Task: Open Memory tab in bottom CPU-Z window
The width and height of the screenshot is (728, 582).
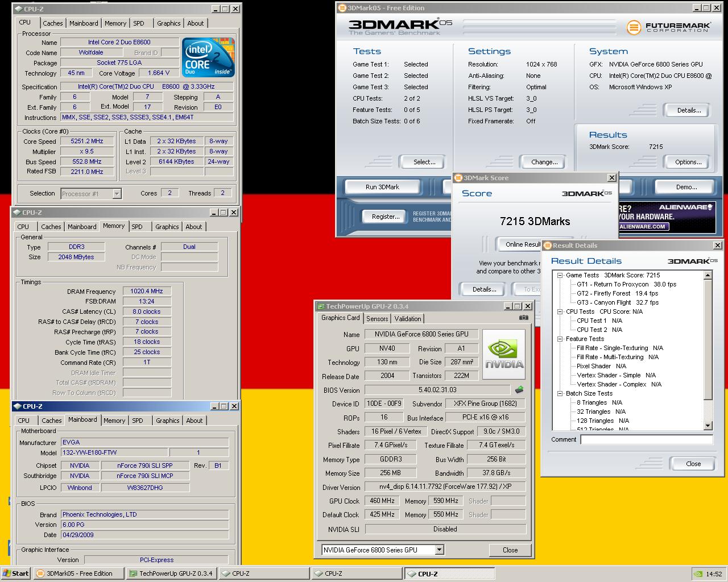Action: click(x=114, y=421)
